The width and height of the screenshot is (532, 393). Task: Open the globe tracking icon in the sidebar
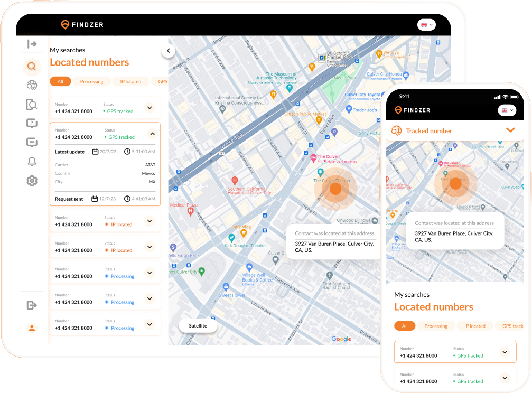click(32, 85)
